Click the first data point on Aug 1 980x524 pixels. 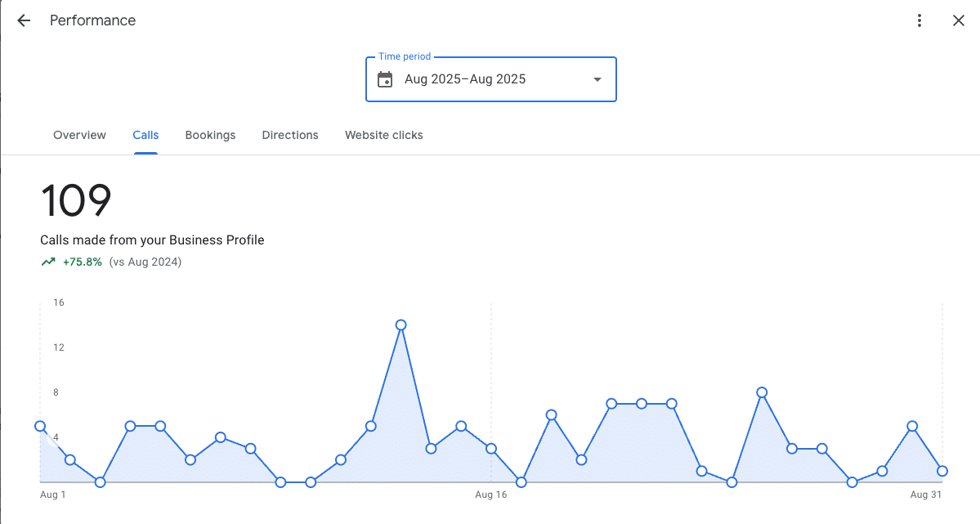[40, 426]
